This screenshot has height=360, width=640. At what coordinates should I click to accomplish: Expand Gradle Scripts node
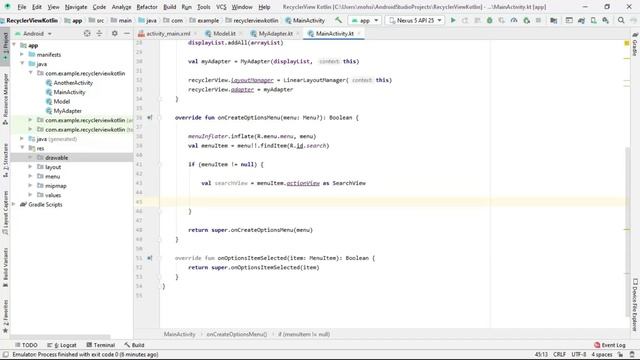pyautogui.click(x=14, y=204)
